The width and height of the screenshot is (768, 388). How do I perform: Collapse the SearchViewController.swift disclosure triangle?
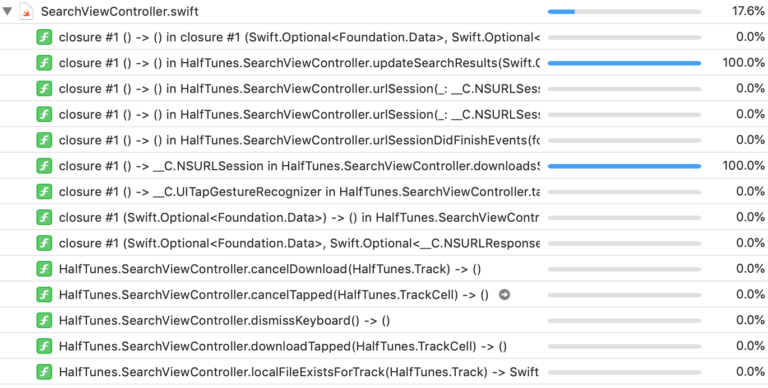point(7,11)
